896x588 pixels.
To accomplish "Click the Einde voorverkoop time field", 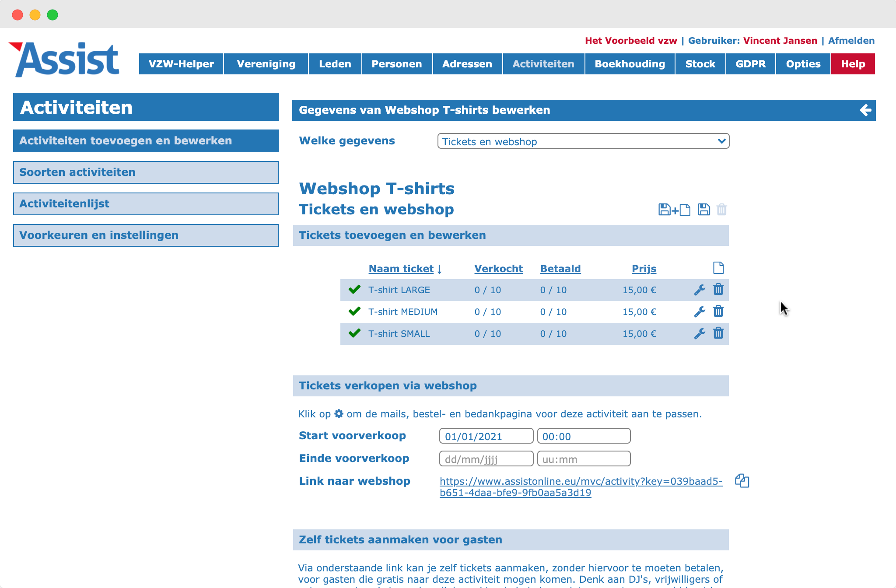I will [x=584, y=459].
